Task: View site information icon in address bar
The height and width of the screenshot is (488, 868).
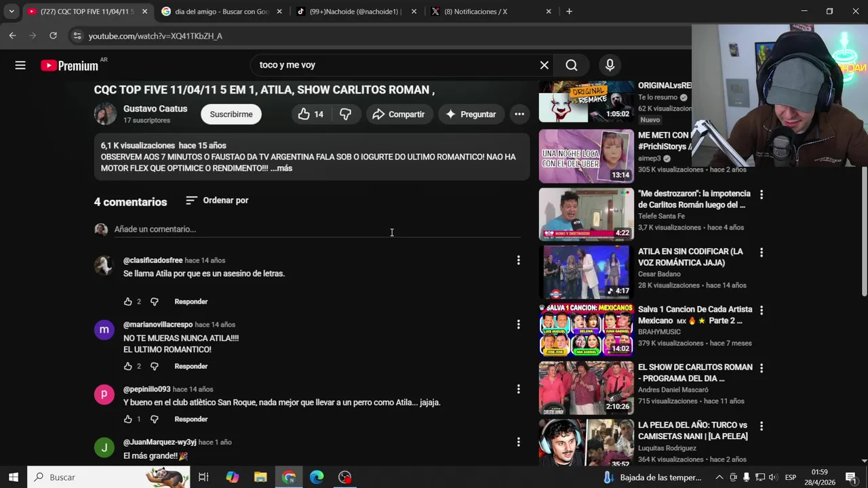Action: (x=77, y=36)
